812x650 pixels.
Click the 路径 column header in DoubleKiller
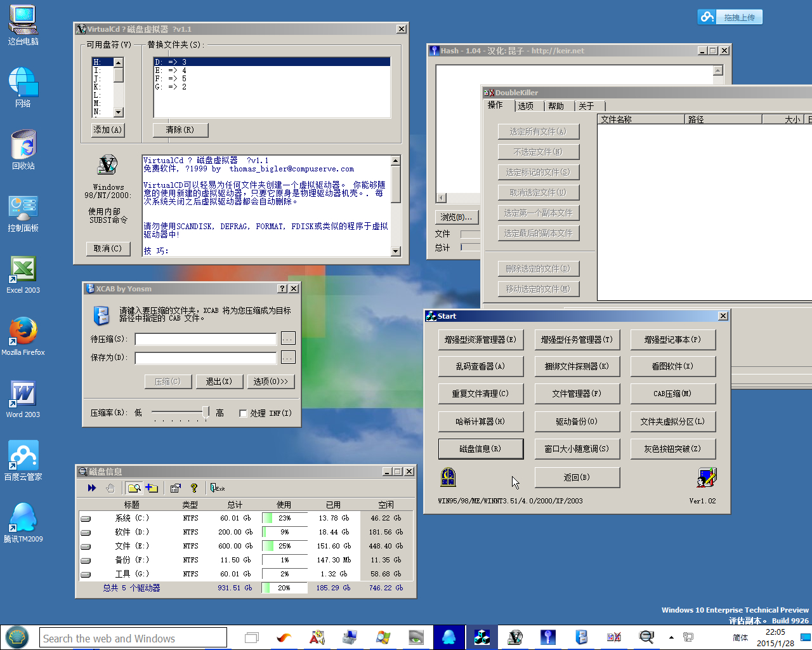[723, 119]
